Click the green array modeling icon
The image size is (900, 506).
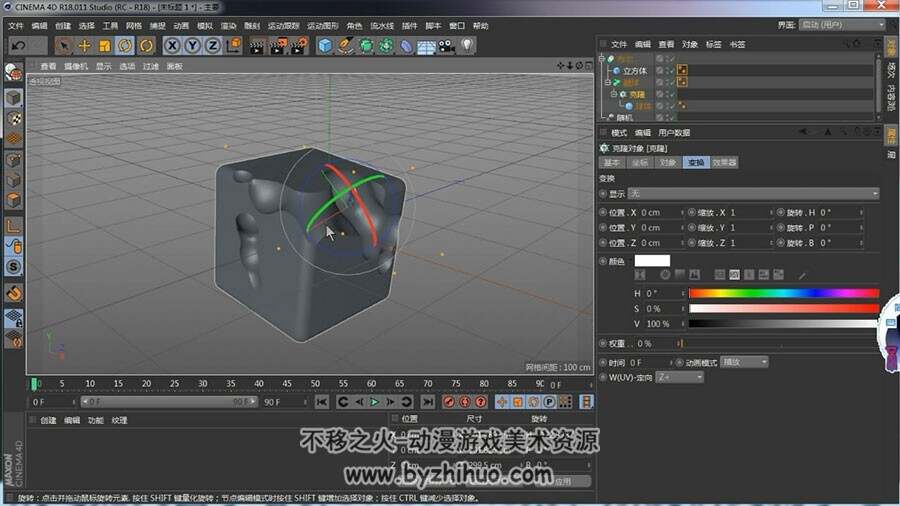coord(386,46)
